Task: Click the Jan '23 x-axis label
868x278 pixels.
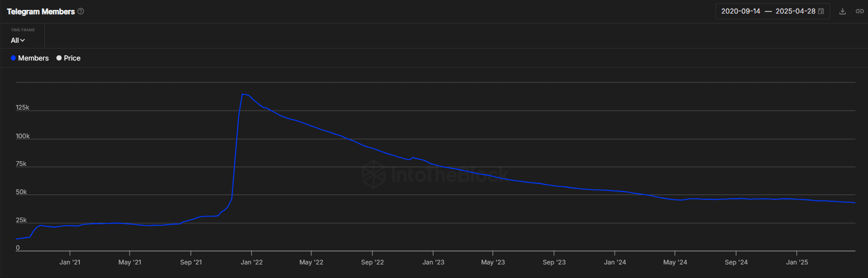Action: point(433,262)
